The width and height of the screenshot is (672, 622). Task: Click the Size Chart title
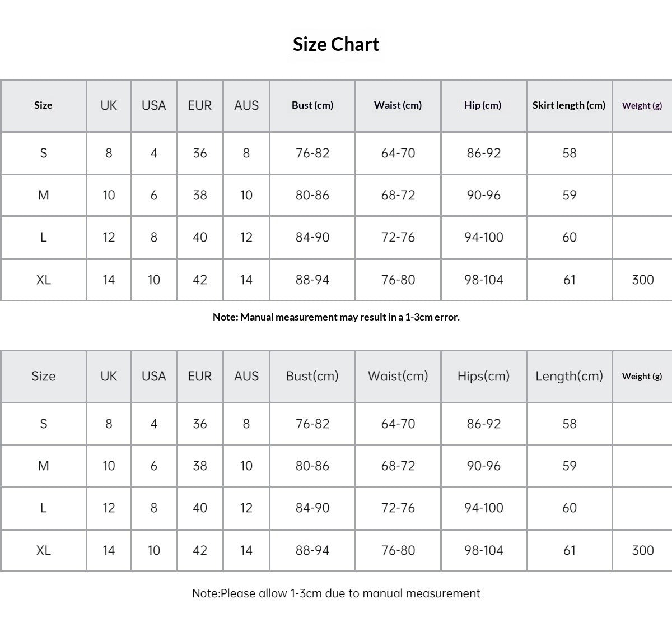(x=336, y=44)
